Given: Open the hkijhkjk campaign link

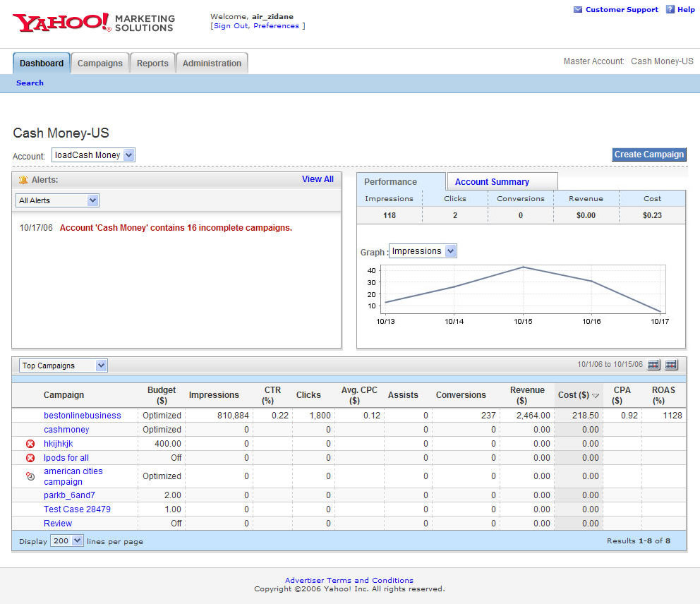Looking at the screenshot, I should pos(58,444).
